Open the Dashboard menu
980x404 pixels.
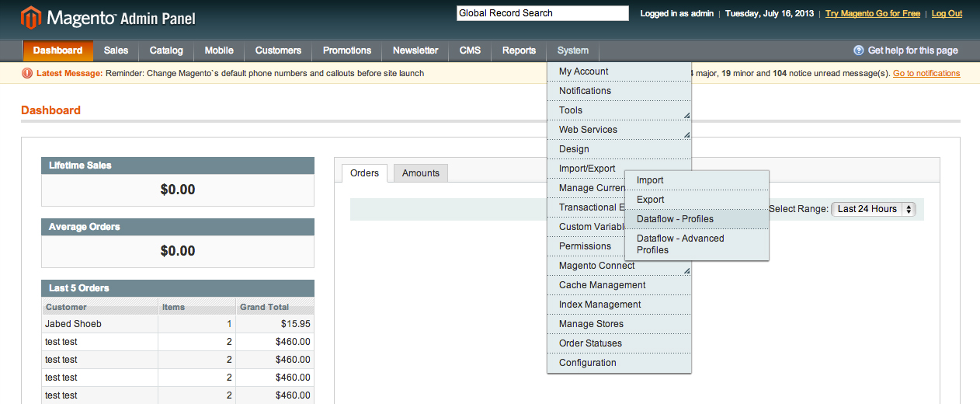pos(57,50)
